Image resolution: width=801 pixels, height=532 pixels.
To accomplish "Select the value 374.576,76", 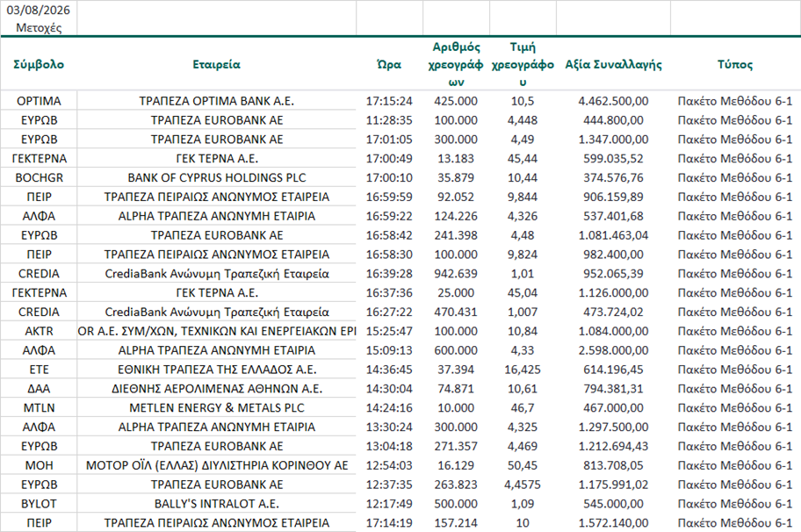I will pyautogui.click(x=614, y=177).
